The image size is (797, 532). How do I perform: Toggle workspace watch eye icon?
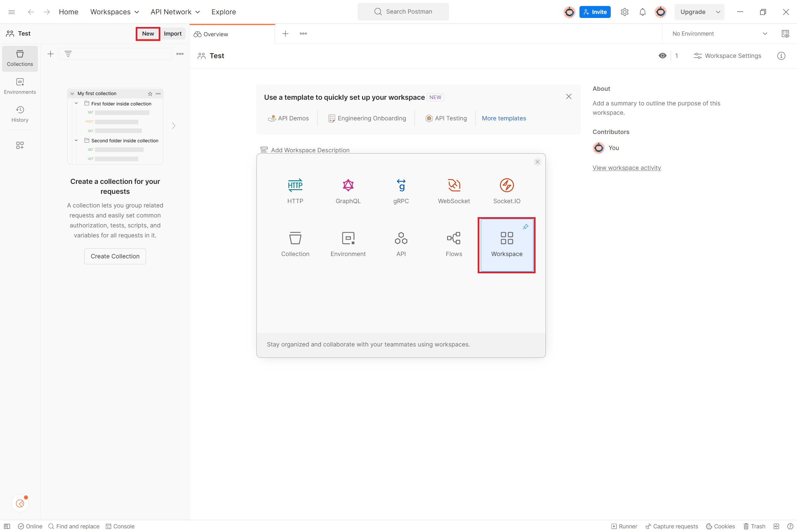[662, 56]
